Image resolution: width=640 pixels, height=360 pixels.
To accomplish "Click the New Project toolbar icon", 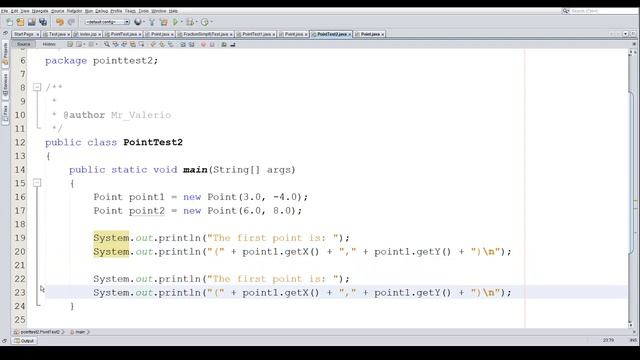I will 20,22.
